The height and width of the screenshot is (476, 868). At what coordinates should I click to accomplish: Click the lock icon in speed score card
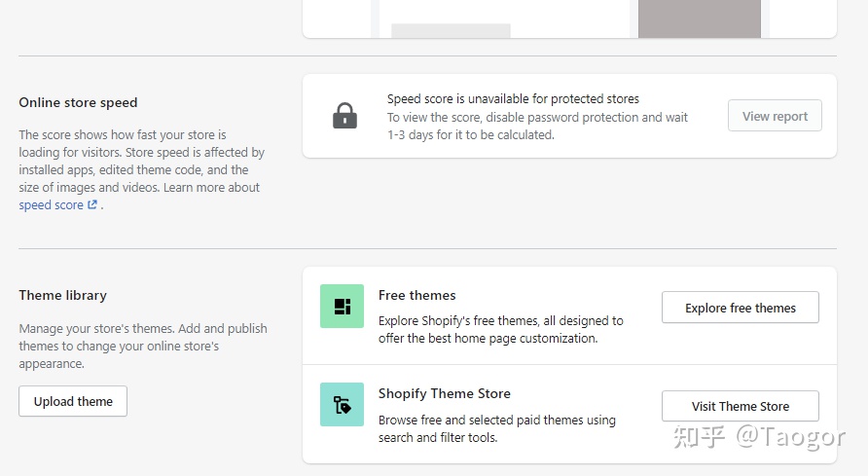(344, 117)
